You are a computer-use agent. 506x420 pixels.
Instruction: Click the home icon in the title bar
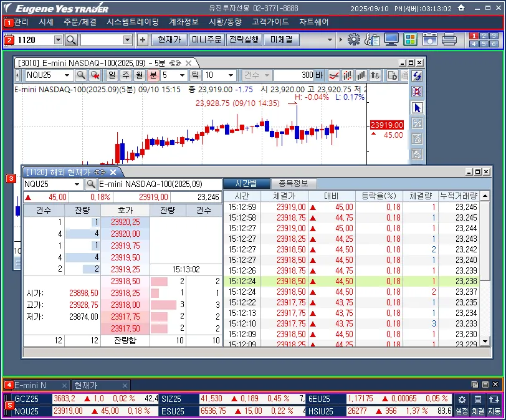pos(462,7)
